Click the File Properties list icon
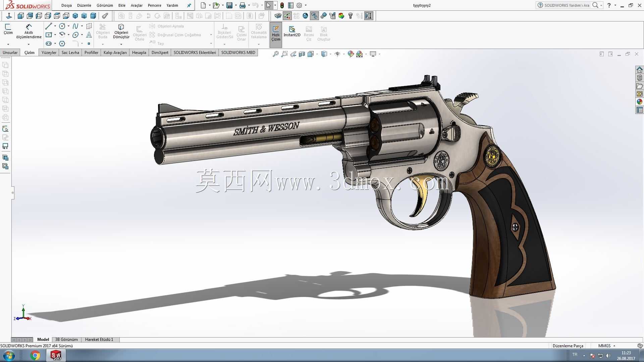The height and width of the screenshot is (362, 644). point(291,5)
